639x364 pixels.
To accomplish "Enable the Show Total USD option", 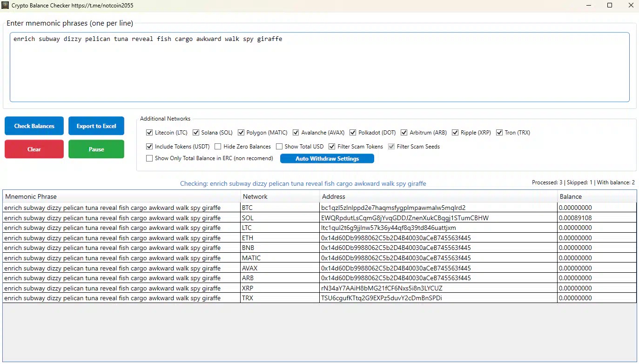I will click(x=279, y=146).
